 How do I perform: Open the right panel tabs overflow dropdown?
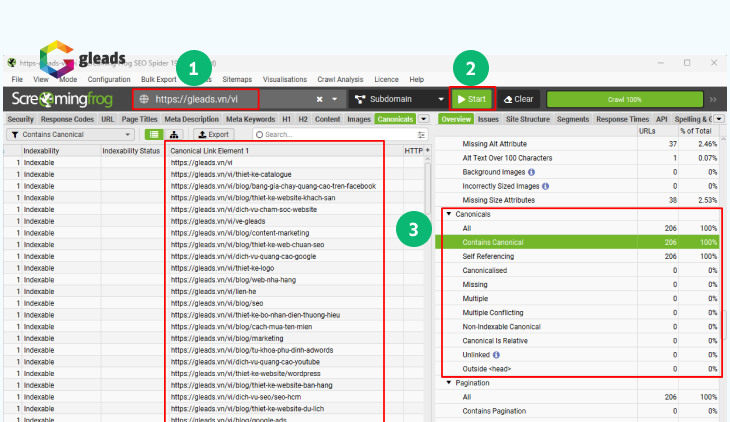pos(719,119)
